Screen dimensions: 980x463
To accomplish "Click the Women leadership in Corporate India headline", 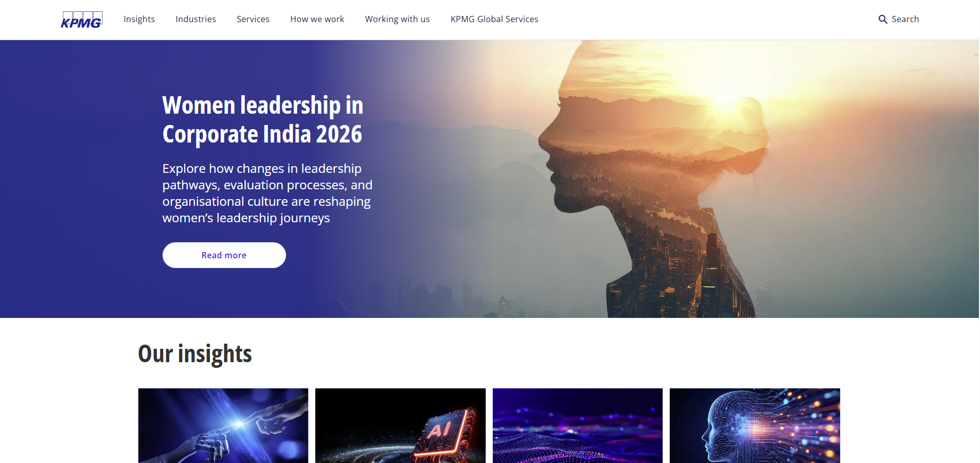I will click(263, 119).
